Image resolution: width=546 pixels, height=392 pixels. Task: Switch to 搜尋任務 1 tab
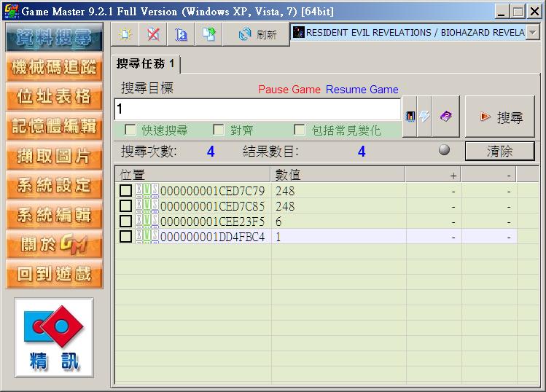click(145, 64)
